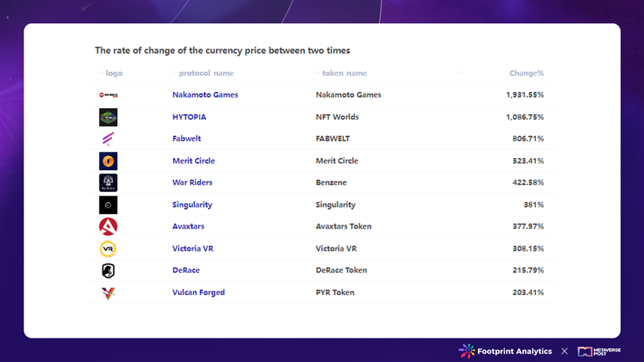This screenshot has height=362, width=644.
Task: Click the Vulcan Forged V logo
Action: 108,293
